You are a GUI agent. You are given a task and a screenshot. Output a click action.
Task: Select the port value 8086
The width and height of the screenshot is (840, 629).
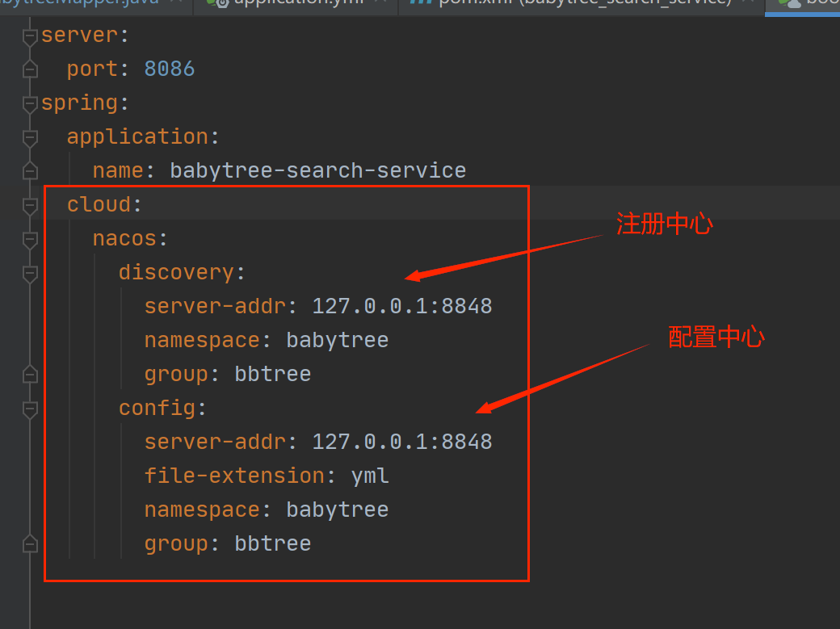[x=170, y=69]
